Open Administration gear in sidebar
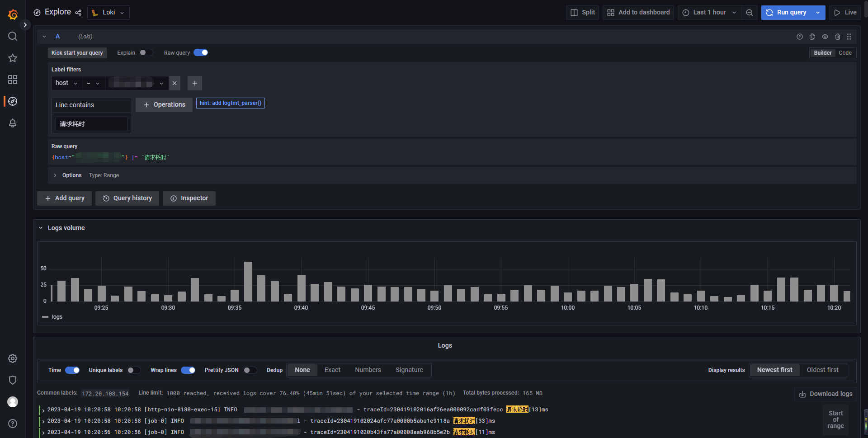 tap(13, 358)
